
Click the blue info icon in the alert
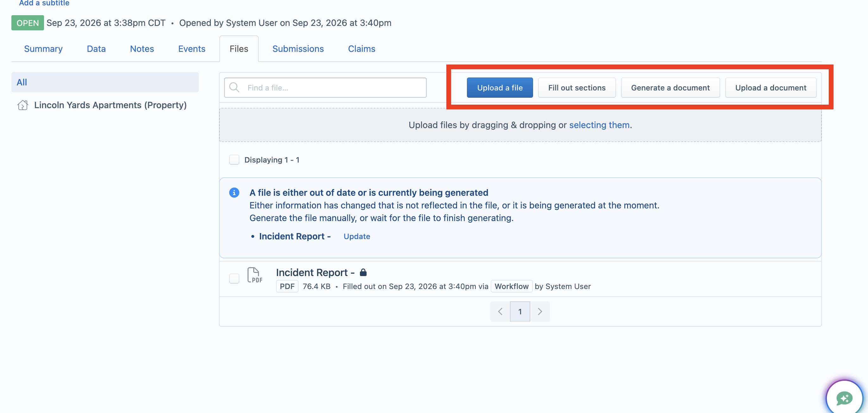coord(234,193)
